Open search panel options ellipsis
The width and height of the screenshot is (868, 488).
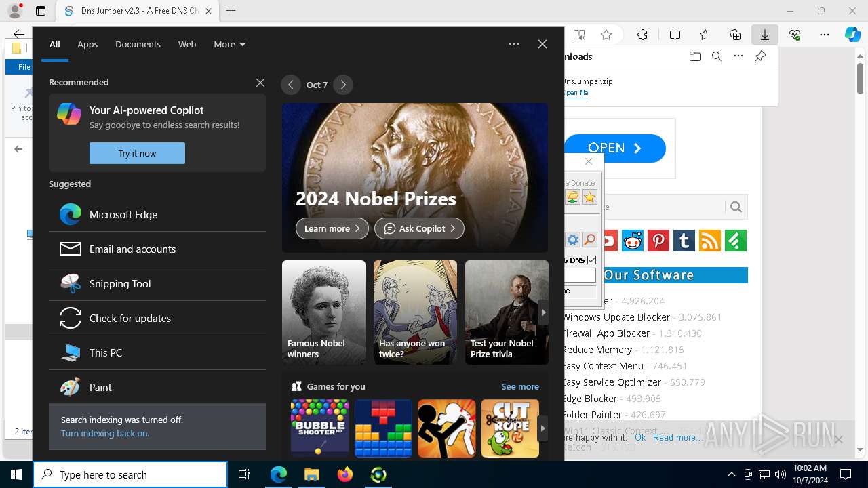tap(514, 44)
